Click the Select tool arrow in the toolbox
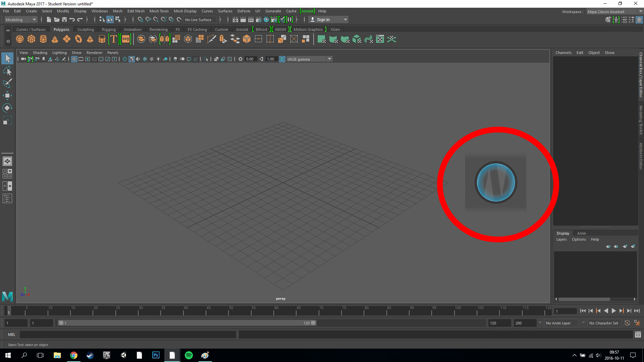644x362 pixels. (7, 58)
